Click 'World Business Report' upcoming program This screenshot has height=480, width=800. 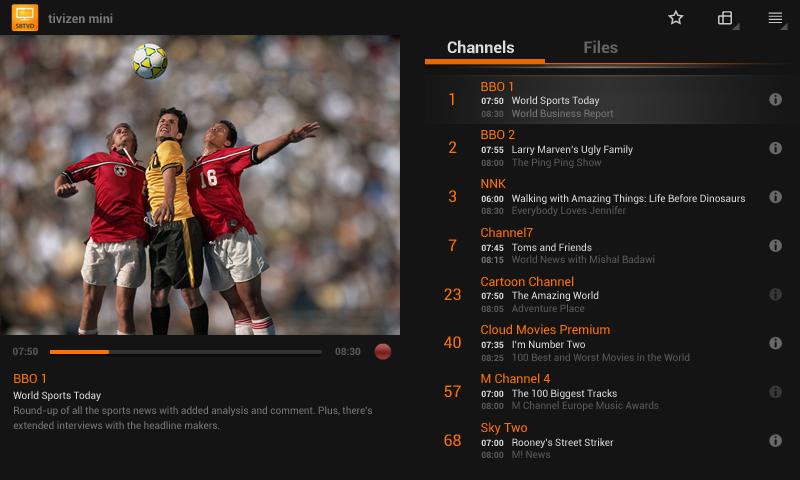562,114
